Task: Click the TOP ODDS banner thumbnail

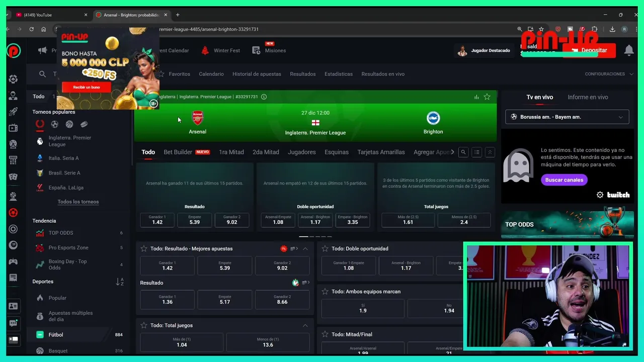Action: tap(567, 224)
